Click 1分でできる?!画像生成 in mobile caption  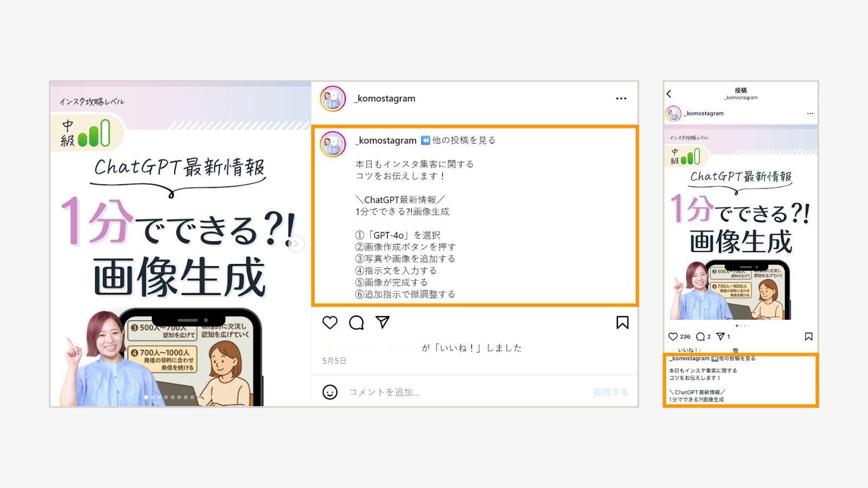[x=696, y=400]
